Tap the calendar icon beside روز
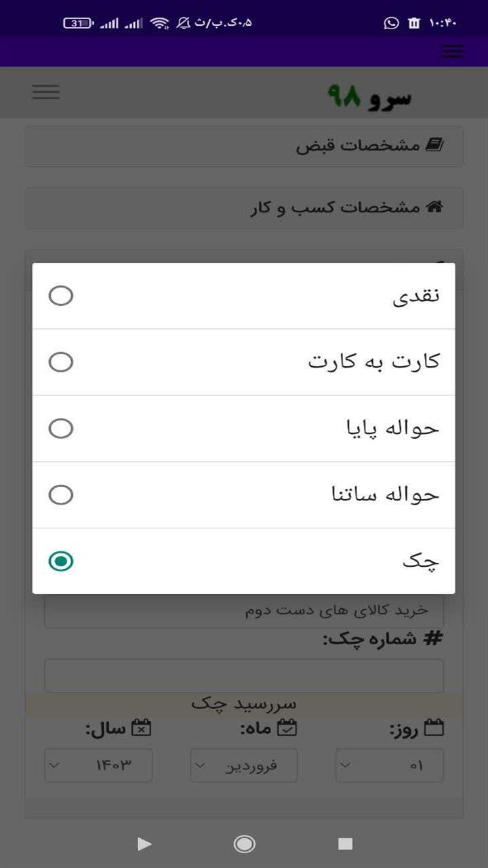488x868 pixels. pos(434,728)
